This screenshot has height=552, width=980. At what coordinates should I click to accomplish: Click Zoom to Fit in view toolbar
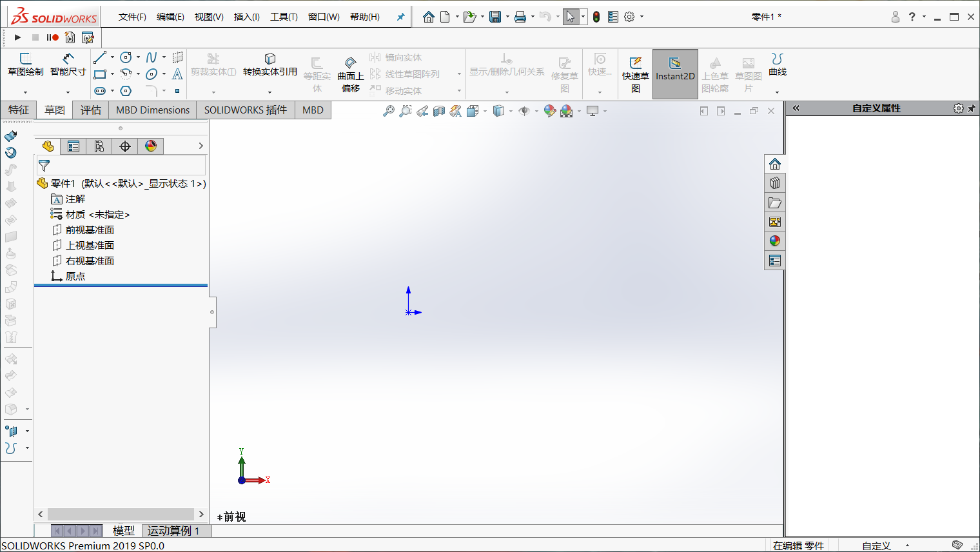pos(388,111)
